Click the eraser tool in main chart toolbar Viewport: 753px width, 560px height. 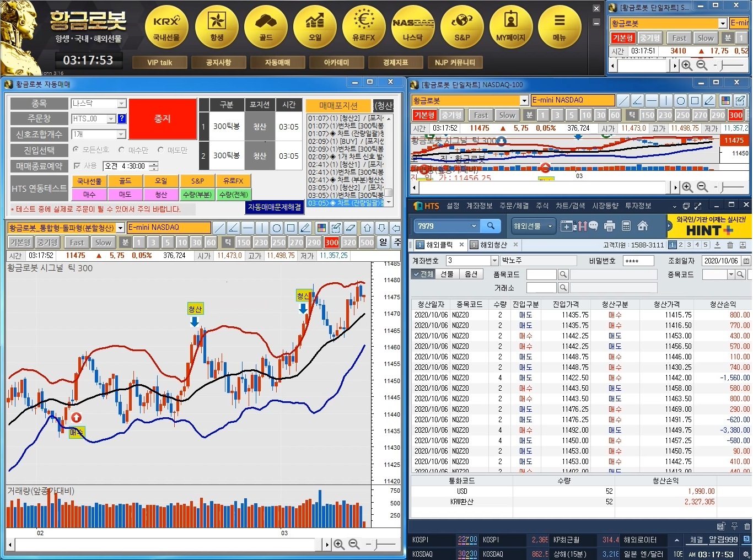(350, 228)
